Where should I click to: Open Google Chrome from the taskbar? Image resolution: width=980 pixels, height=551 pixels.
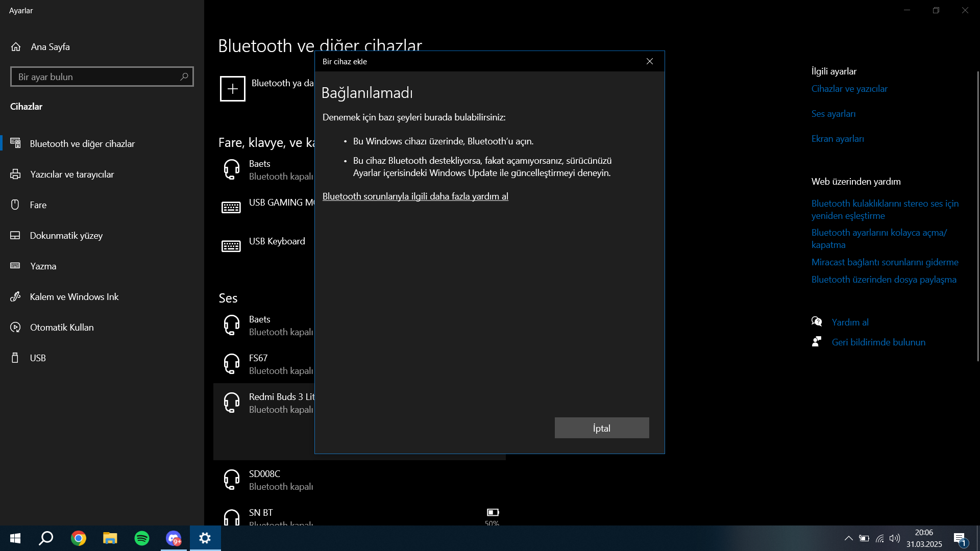point(79,538)
